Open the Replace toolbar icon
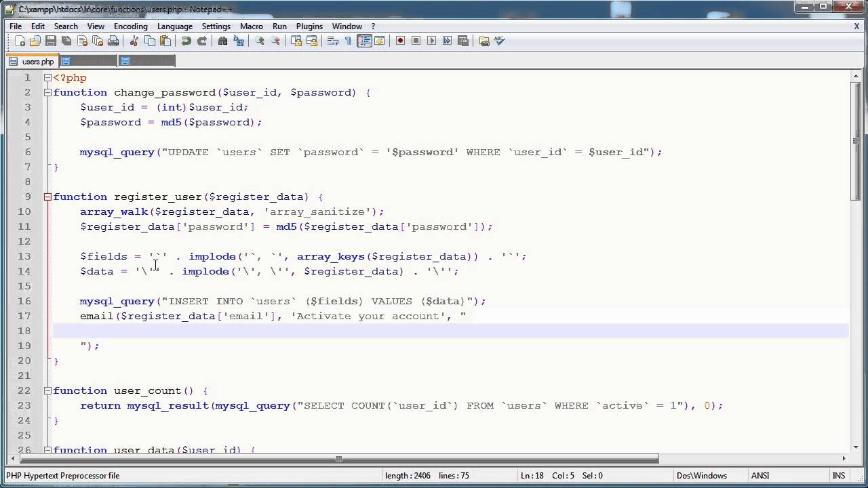 point(238,41)
